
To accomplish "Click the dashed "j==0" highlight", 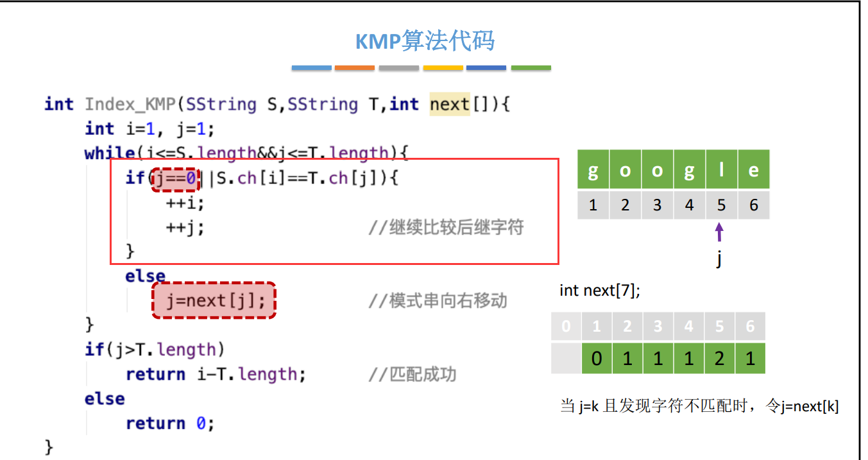I will 175,178.
